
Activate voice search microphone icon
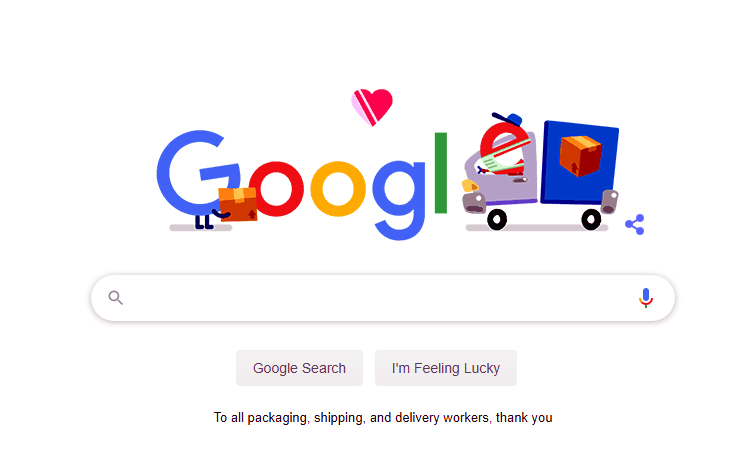pyautogui.click(x=646, y=298)
